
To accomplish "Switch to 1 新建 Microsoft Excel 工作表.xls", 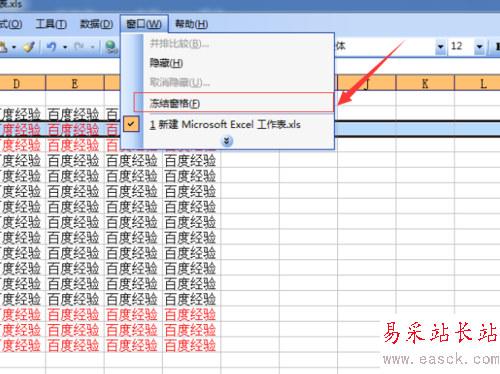I will (227, 125).
